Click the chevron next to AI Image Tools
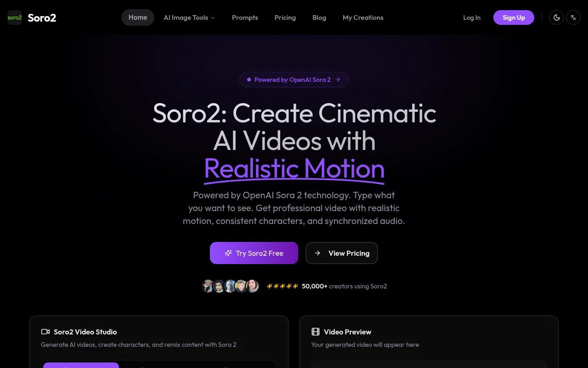 [x=213, y=18]
